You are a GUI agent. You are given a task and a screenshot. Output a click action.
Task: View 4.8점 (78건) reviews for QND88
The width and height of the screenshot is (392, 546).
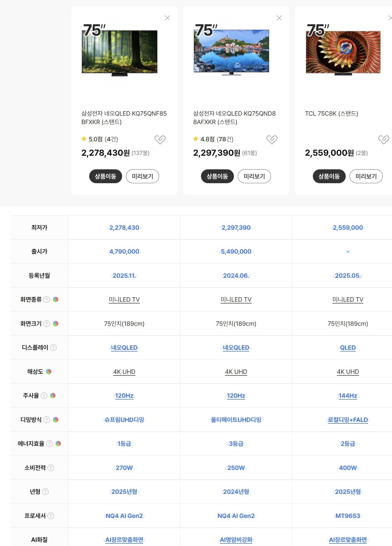(x=213, y=139)
